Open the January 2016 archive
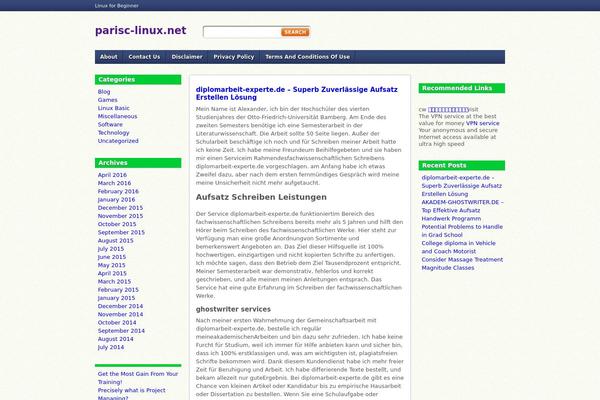600x400 pixels. 116,199
